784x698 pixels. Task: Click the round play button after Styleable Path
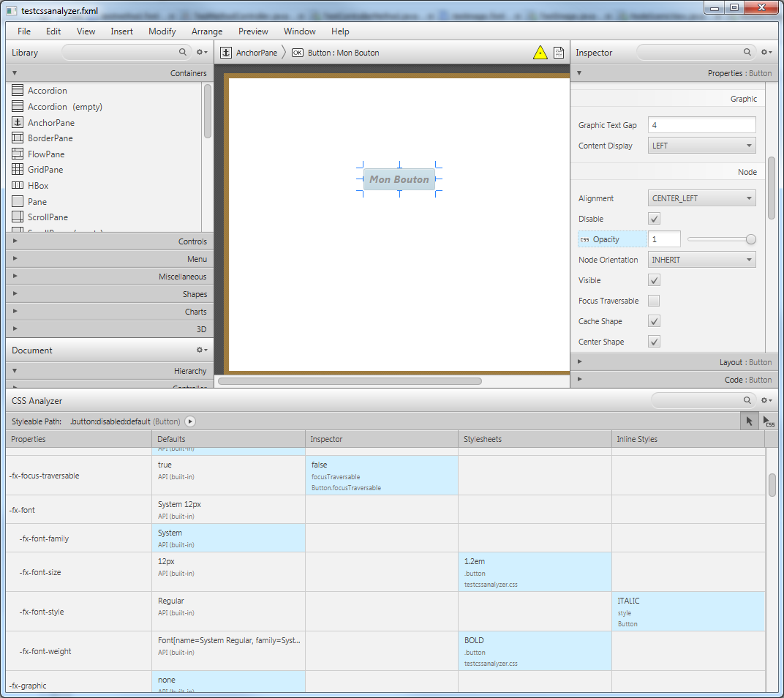tap(190, 421)
